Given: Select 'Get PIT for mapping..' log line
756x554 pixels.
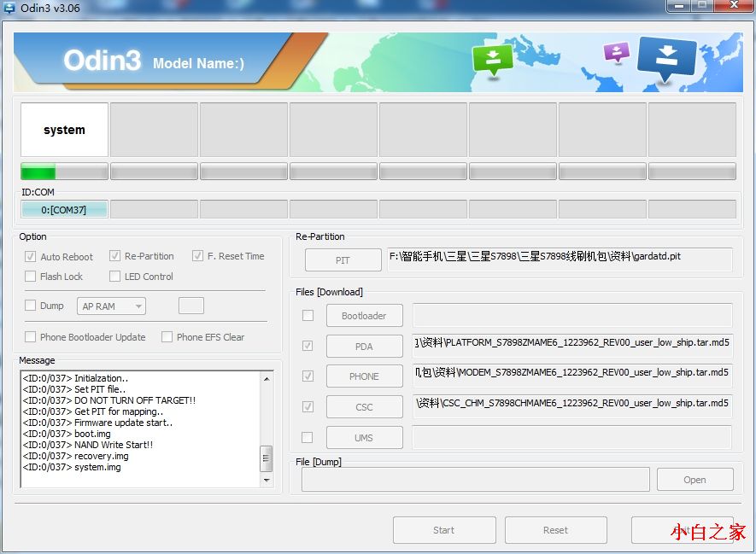Looking at the screenshot, I should 93,411.
